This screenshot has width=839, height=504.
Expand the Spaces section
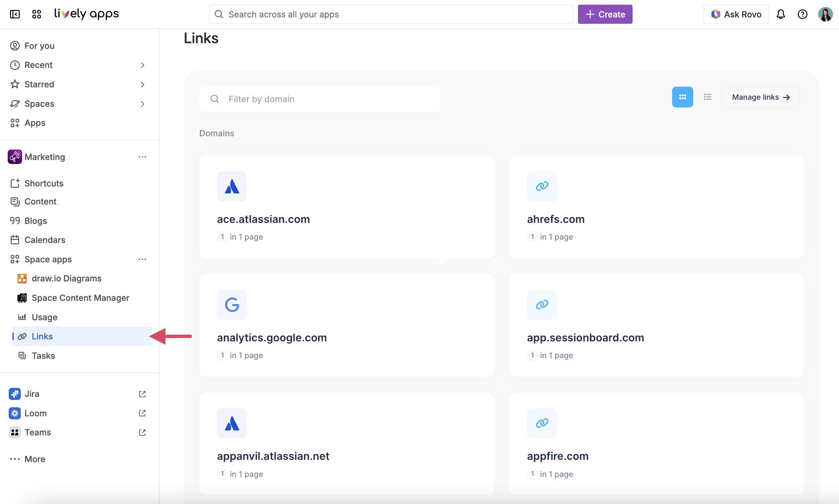142,104
